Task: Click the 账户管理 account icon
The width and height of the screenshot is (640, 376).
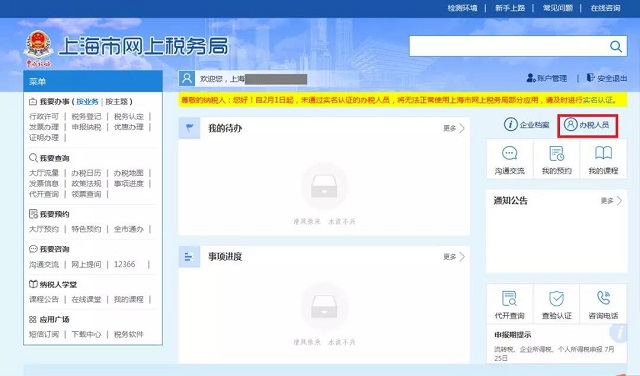Action: click(531, 78)
